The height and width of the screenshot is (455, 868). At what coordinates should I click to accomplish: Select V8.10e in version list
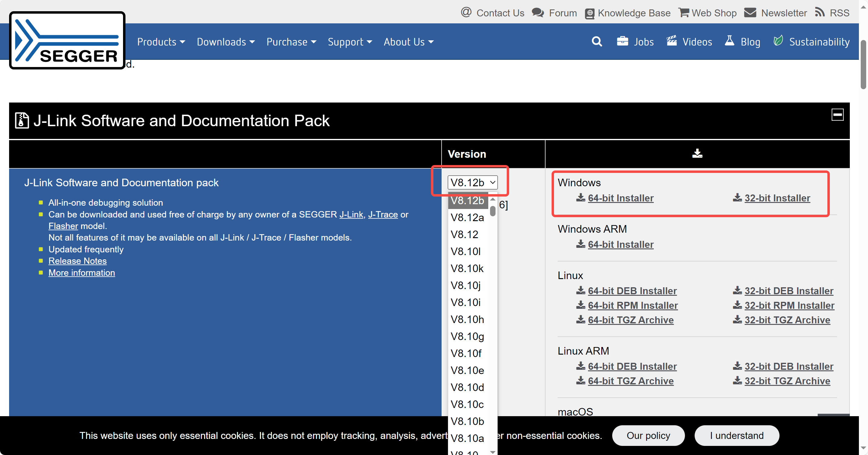pyautogui.click(x=468, y=370)
